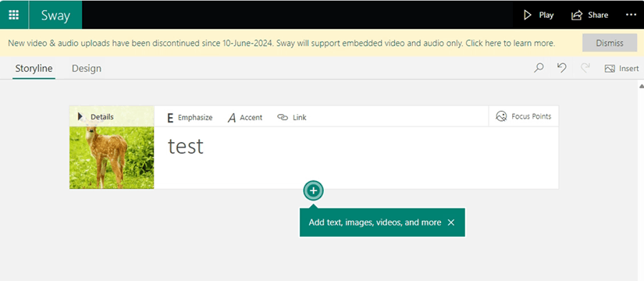Open Focus Points for the image
The height and width of the screenshot is (281, 644).
(524, 116)
